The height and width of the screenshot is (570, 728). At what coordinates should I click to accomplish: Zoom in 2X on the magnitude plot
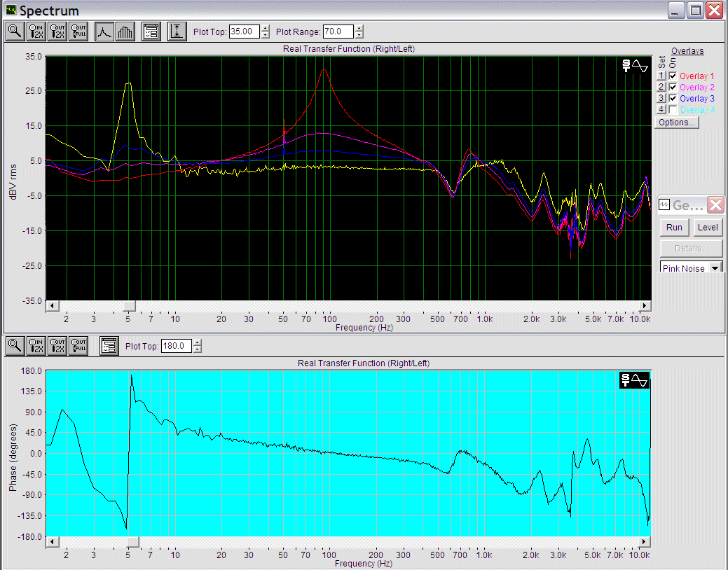[x=36, y=32]
